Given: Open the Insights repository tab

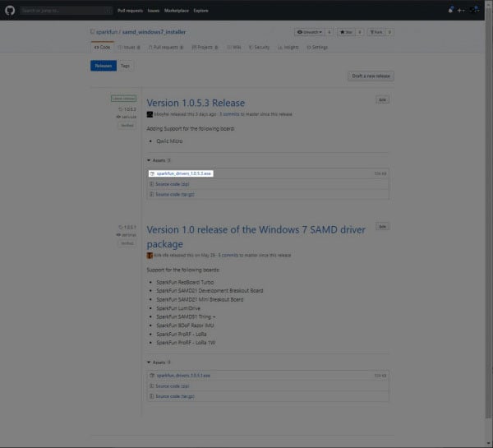Looking at the screenshot, I should point(287,48).
